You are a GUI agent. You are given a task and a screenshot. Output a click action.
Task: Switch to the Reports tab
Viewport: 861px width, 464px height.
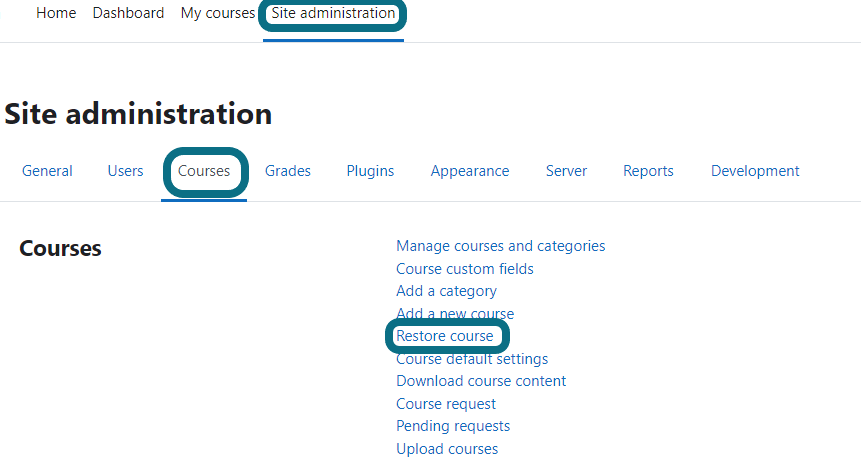pyautogui.click(x=648, y=171)
